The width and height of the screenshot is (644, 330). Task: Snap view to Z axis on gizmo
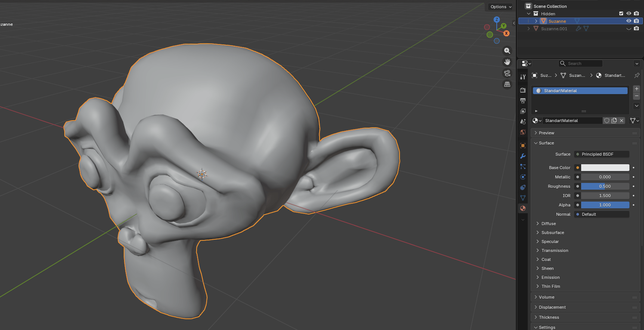(497, 19)
